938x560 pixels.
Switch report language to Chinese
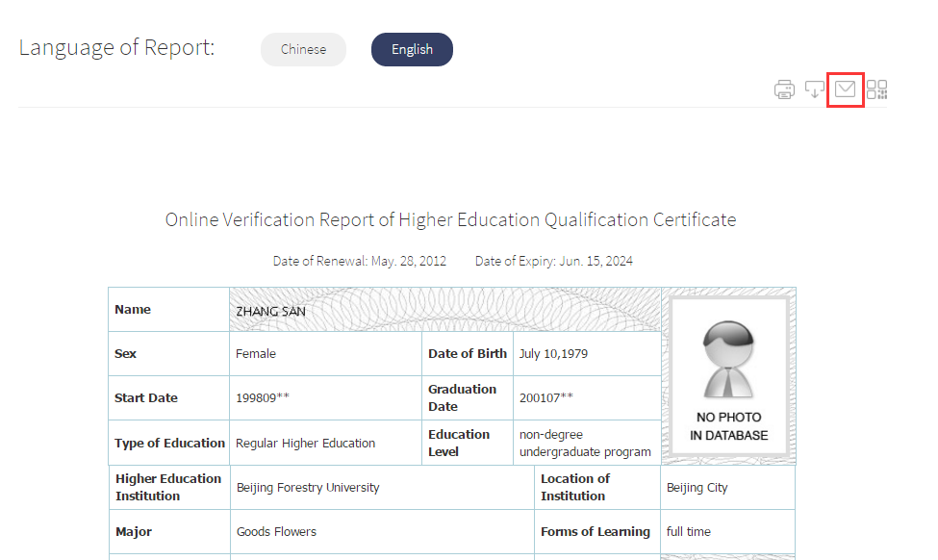303,50
